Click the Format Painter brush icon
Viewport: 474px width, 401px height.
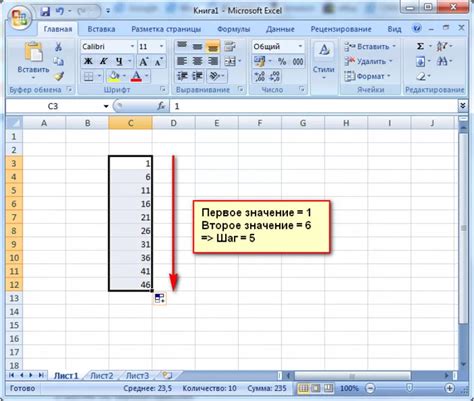click(59, 76)
